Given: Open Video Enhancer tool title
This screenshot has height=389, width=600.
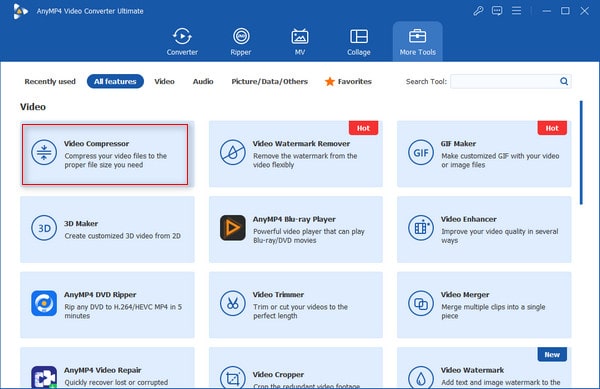Looking at the screenshot, I should tap(469, 219).
